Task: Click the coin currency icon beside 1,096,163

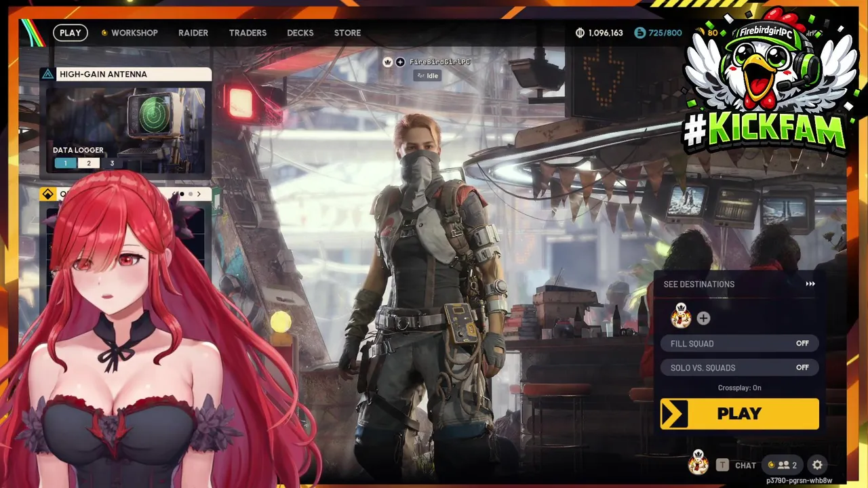Action: [580, 33]
